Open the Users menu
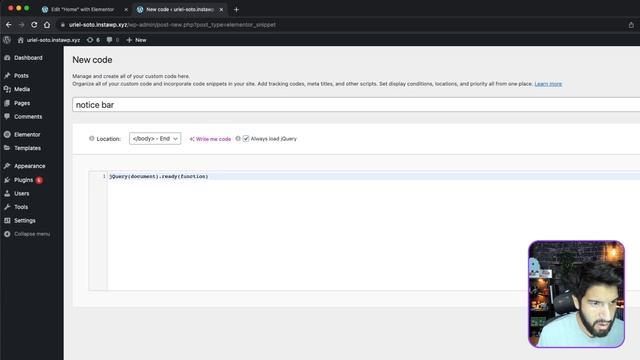The image size is (640, 360). (22, 193)
